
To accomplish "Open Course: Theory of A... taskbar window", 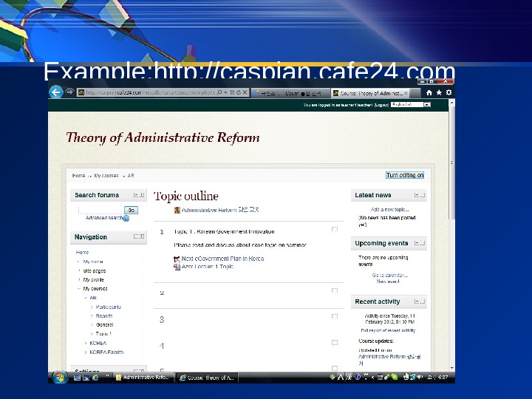I will click(207, 378).
